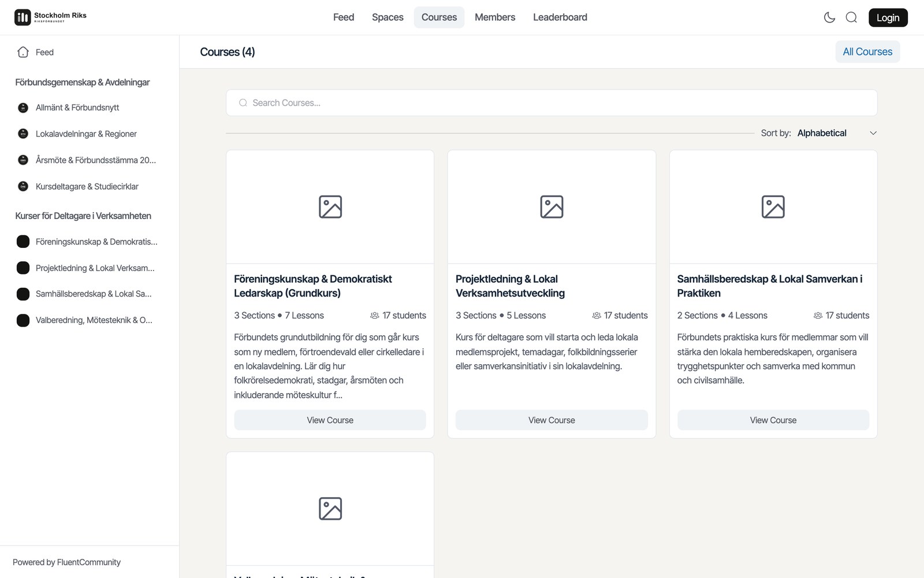
Task: Click Årsmöte & Förbundsstämma space icon
Action: [x=23, y=160]
